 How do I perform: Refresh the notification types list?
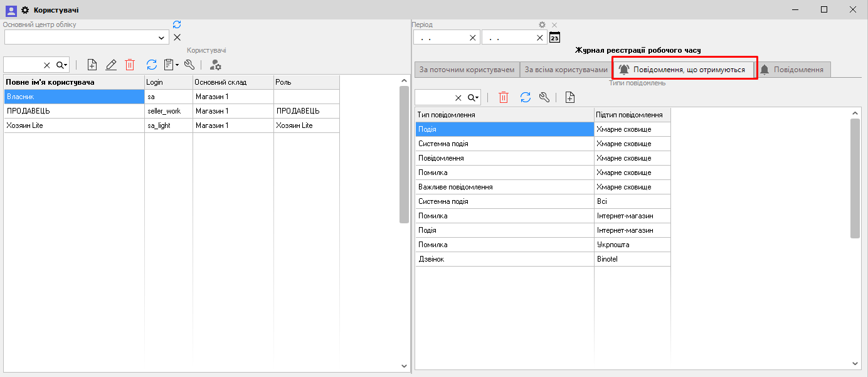click(526, 97)
